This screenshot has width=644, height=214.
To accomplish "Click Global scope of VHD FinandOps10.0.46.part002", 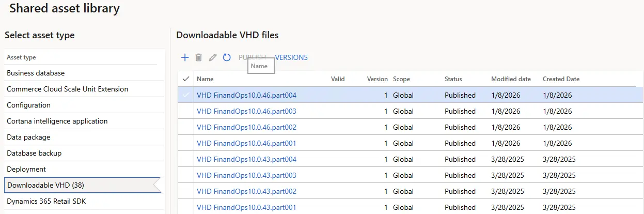I will [x=403, y=127].
